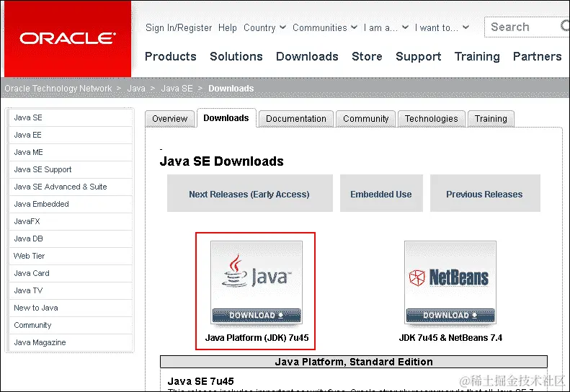Switch to the Community tab
The image size is (570, 392).
(365, 119)
